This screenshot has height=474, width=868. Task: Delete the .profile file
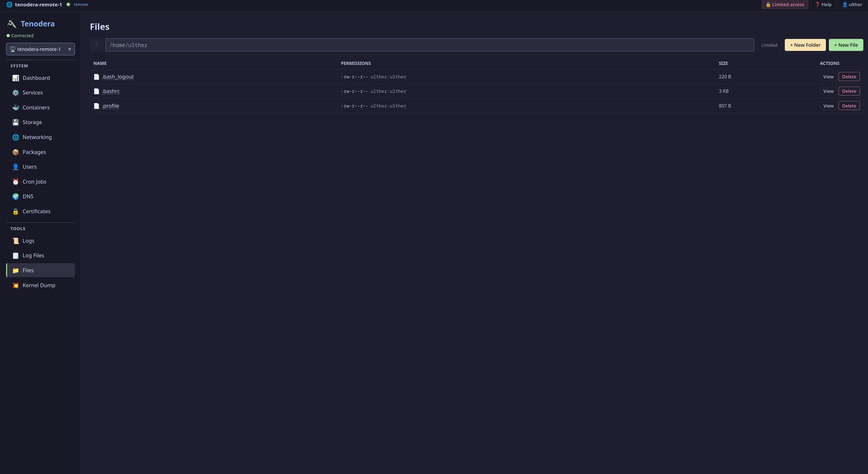click(849, 106)
